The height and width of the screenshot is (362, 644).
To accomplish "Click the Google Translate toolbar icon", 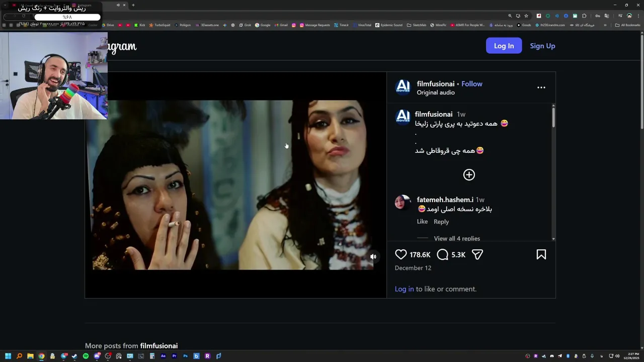I will (x=606, y=16).
